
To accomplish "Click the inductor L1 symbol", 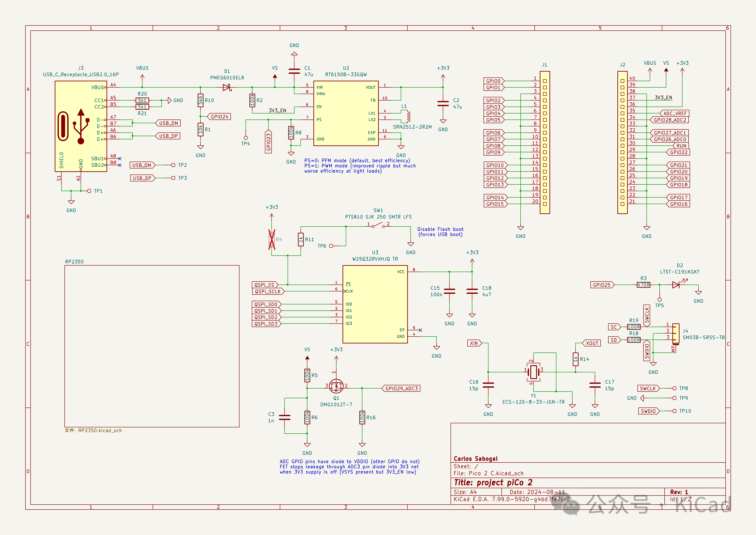I will pyautogui.click(x=408, y=116).
